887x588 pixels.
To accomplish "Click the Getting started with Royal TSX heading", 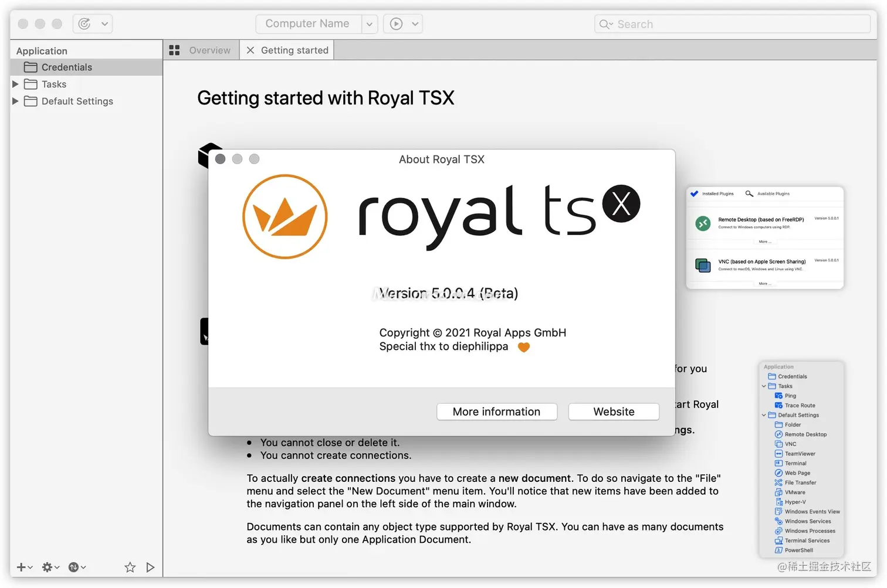I will [326, 98].
